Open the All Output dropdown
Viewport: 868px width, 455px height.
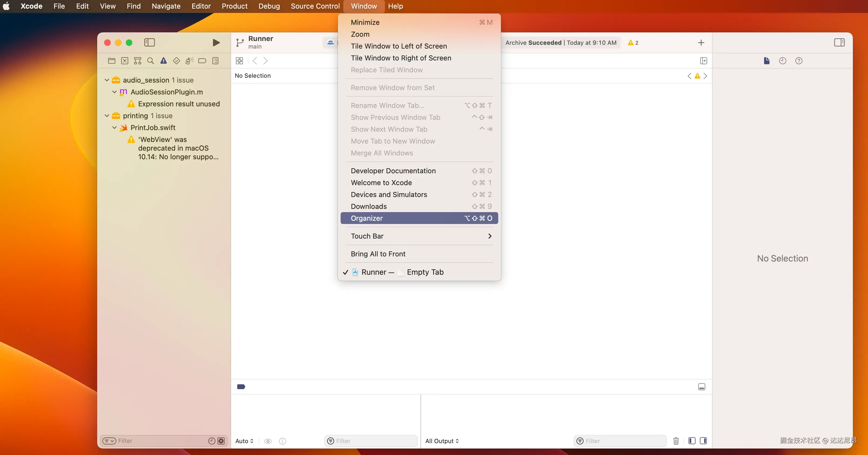click(x=442, y=441)
